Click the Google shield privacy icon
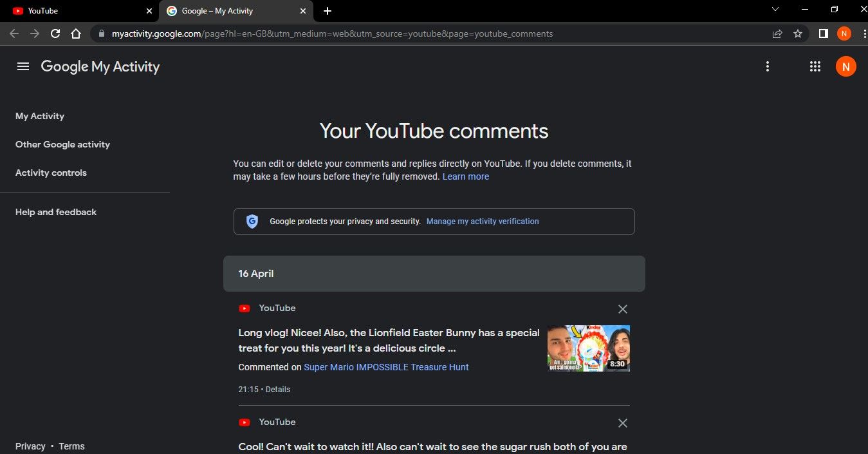Screen dimensions: 868x454 [x=252, y=222]
